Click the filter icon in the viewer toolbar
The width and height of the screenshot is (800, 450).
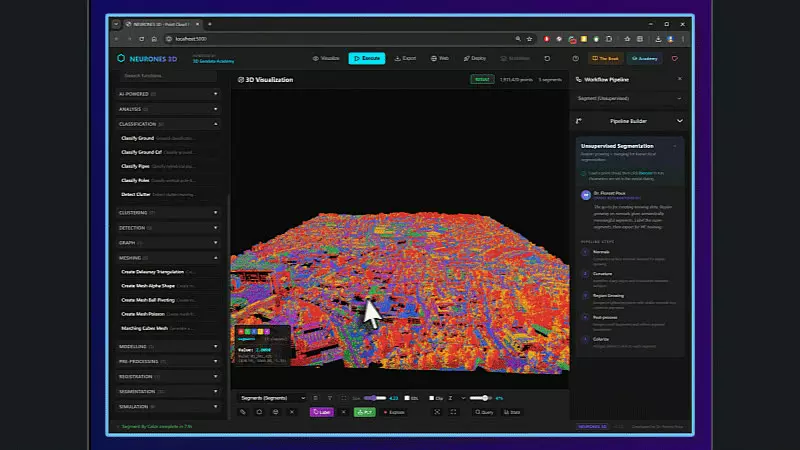330,398
